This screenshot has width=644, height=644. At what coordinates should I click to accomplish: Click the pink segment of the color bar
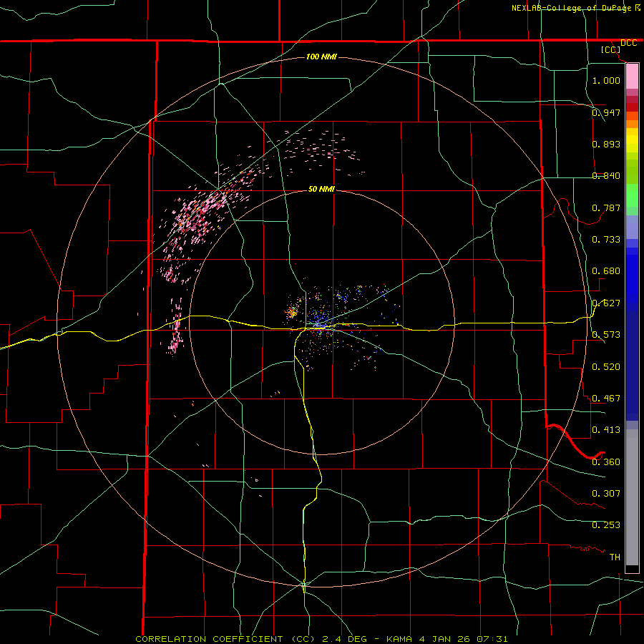632,77
